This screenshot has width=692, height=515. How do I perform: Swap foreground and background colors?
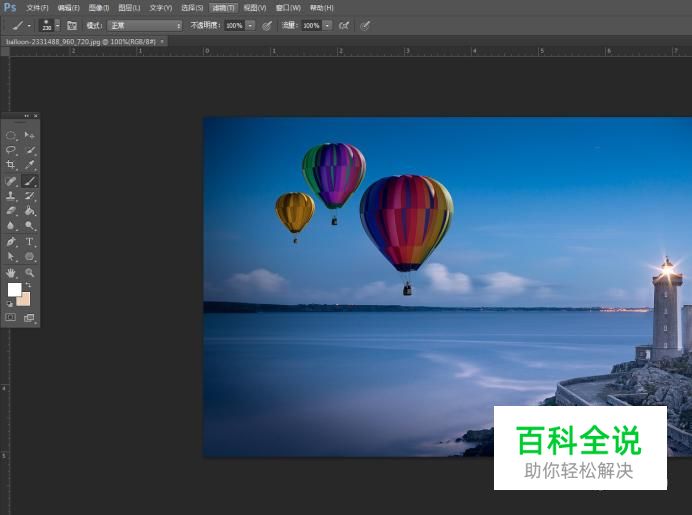click(x=28, y=285)
